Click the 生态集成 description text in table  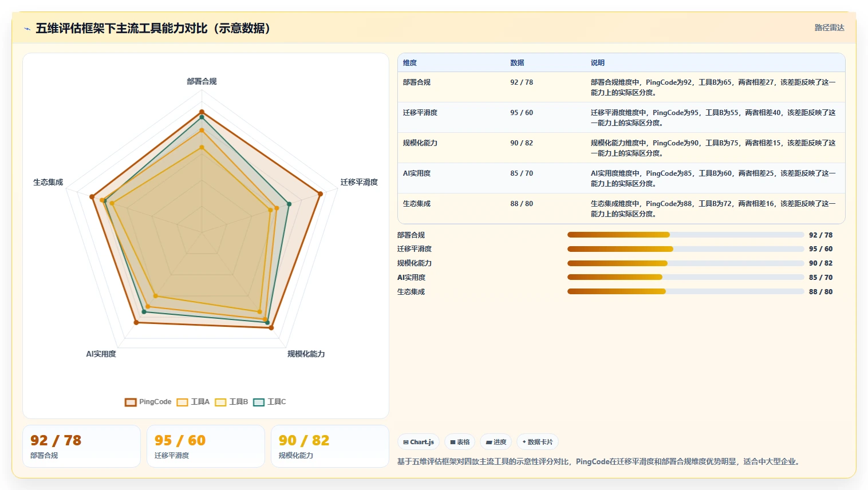713,209
